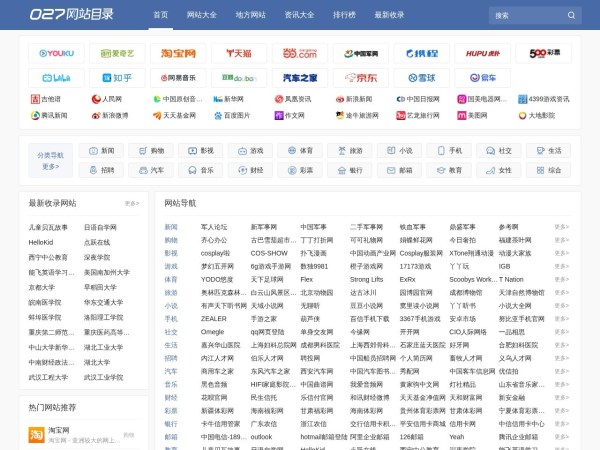Open the 排行榜 navigation tab
The width and height of the screenshot is (600, 450).
[344, 15]
